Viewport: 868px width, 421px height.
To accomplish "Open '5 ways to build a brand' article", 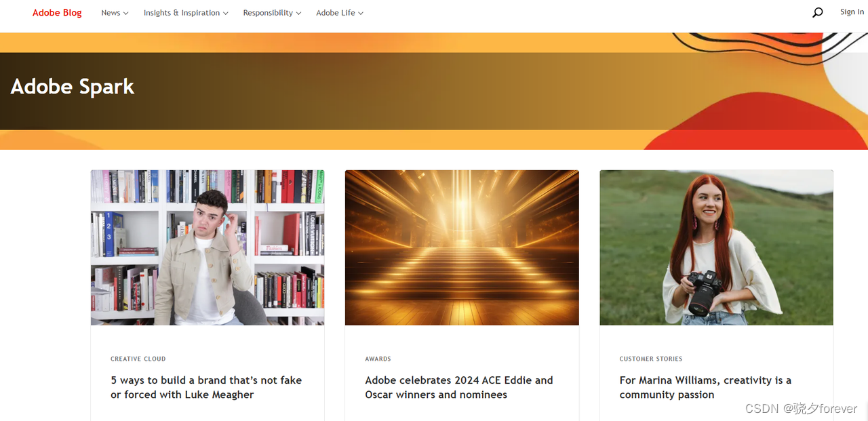I will tap(206, 387).
